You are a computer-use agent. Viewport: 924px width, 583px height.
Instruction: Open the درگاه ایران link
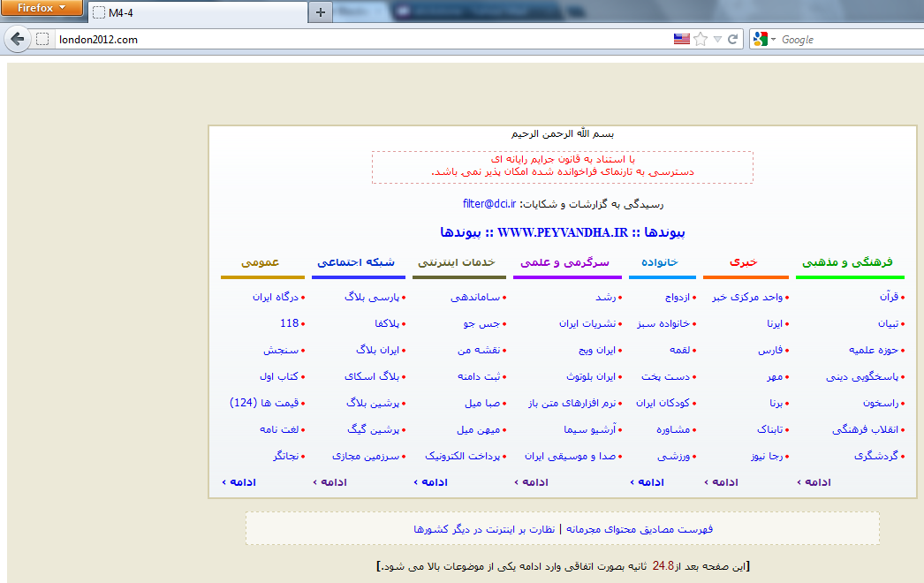coord(276,297)
